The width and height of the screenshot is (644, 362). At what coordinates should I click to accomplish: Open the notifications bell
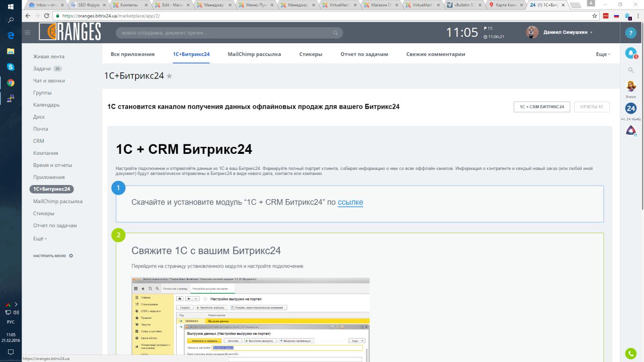click(x=631, y=53)
